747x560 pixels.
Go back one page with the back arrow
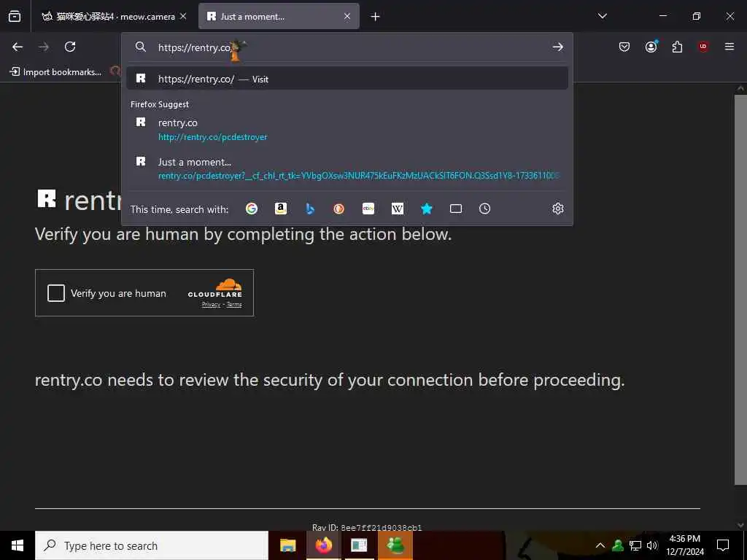18,47
